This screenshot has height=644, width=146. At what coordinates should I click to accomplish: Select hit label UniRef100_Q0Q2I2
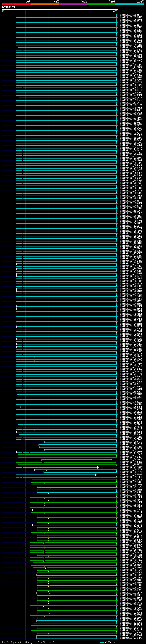pos(131,53)
